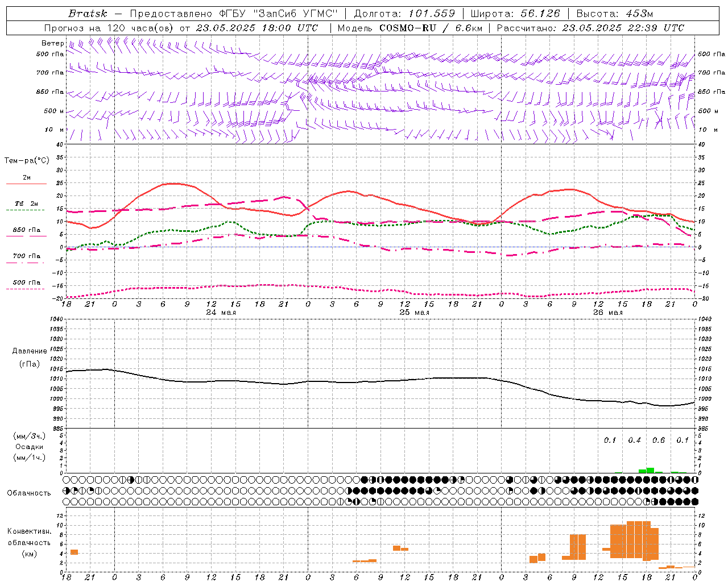The height and width of the screenshot is (582, 728).
Task: Select the Долгота: 101.559 longitude value
Action: tap(404, 14)
